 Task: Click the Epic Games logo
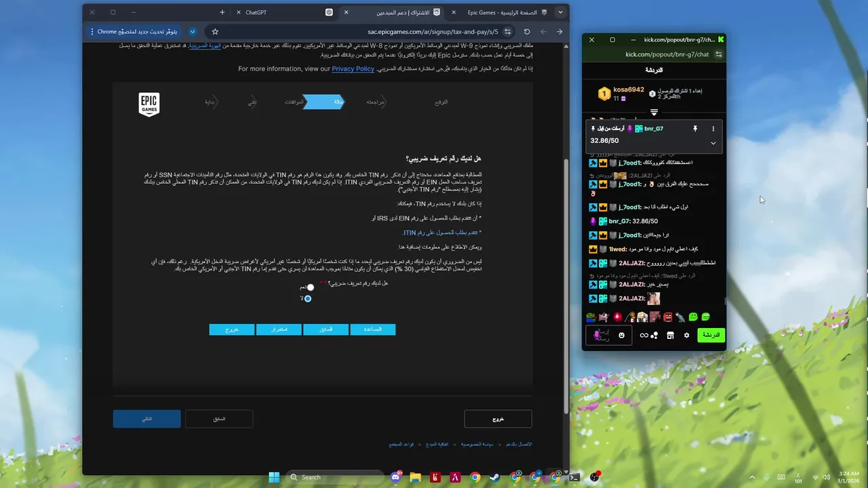pos(149,104)
